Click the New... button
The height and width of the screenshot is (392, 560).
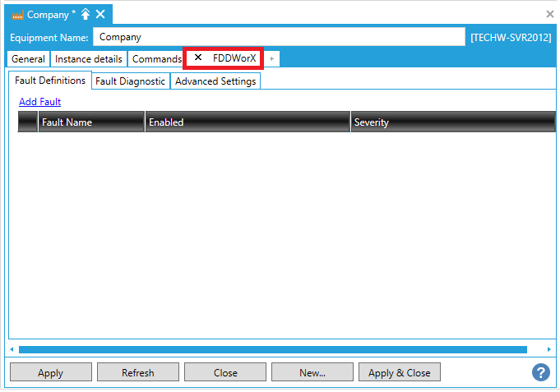pos(312,372)
